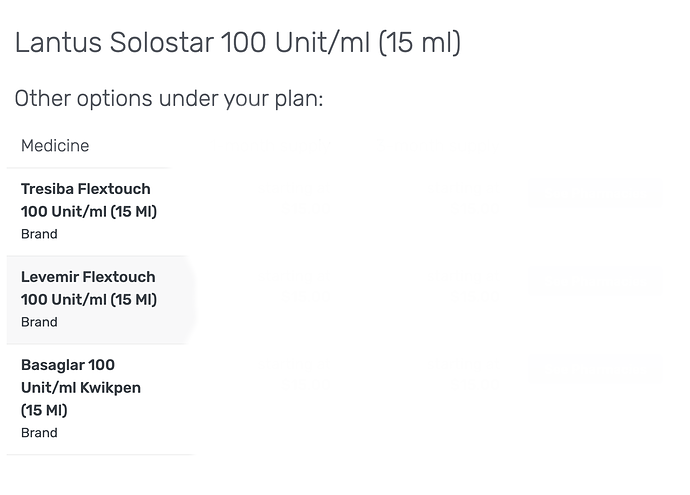Click the 'Brand' label under Tresiba

click(x=39, y=234)
